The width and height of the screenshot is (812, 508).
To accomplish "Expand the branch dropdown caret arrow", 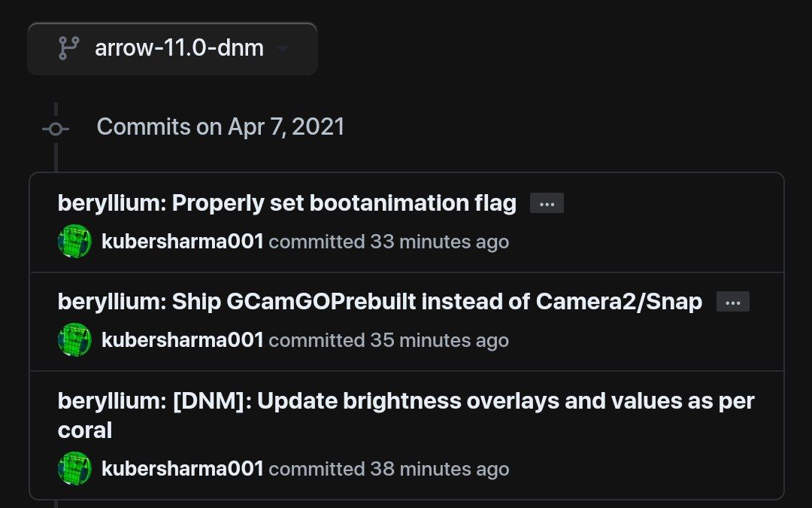I will click(x=283, y=49).
